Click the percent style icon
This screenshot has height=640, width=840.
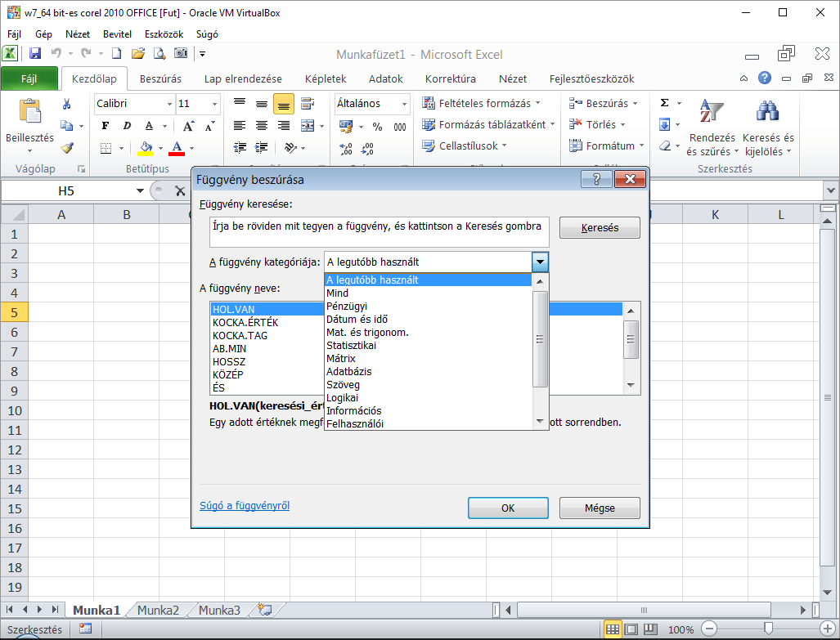pos(378,127)
